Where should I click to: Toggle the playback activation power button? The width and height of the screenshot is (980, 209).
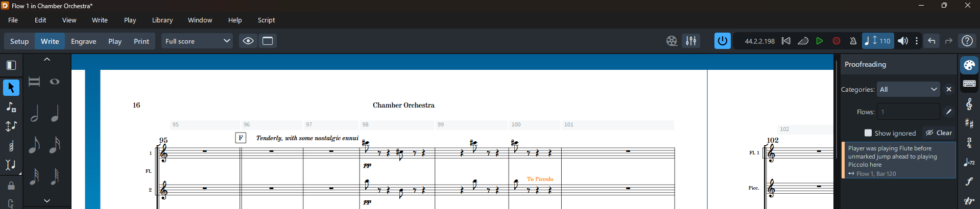(x=722, y=41)
